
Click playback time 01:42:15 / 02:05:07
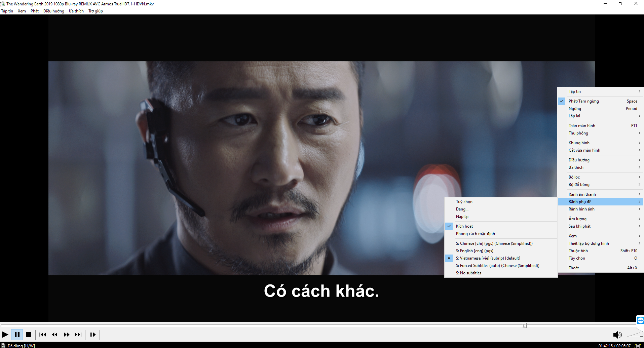(x=614, y=346)
